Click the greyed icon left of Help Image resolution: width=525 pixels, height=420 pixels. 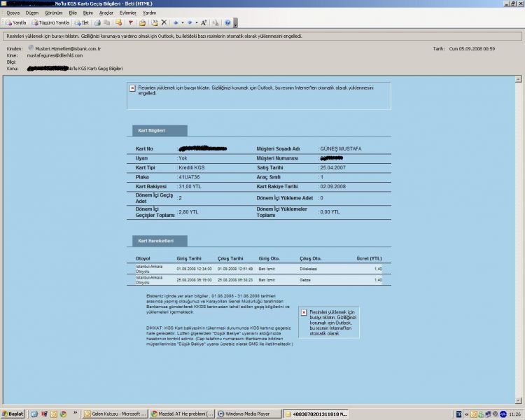pos(216,23)
